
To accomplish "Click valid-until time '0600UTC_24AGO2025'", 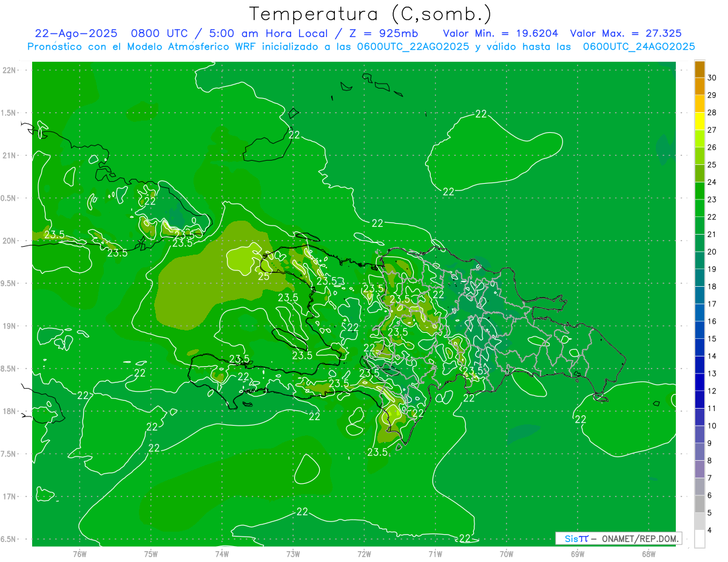I will pos(639,47).
